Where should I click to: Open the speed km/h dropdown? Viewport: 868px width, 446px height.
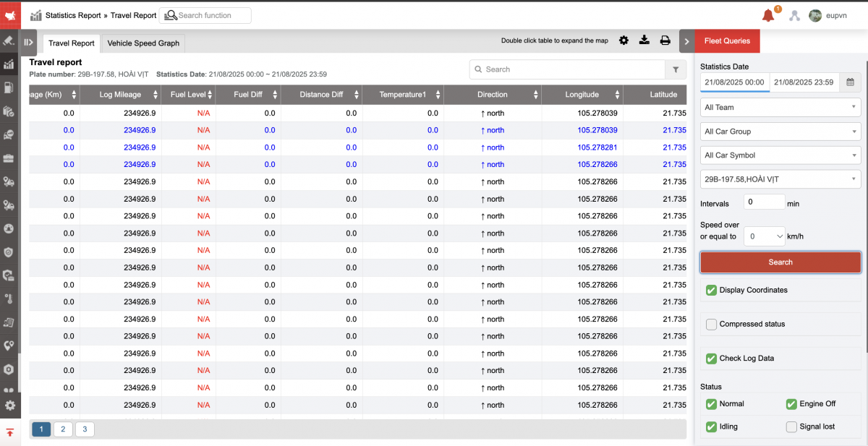coord(765,236)
